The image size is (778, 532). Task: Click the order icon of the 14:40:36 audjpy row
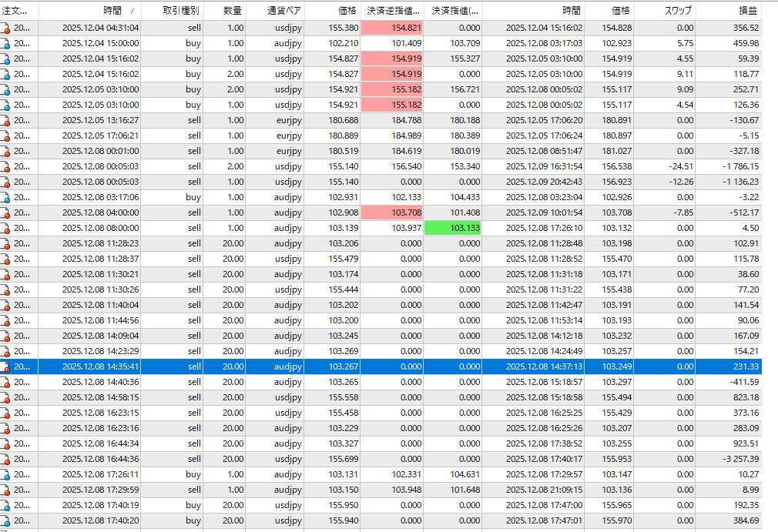click(x=5, y=382)
